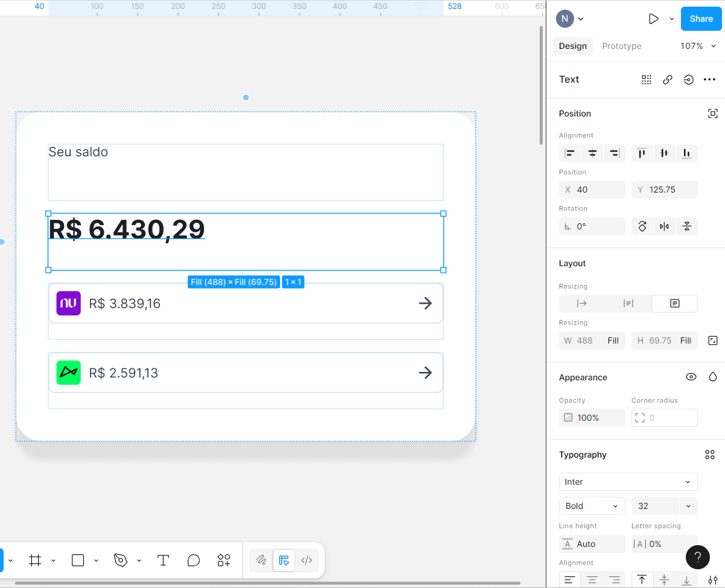Switch to the Prototype tab
This screenshot has width=725, height=588.
(x=621, y=46)
